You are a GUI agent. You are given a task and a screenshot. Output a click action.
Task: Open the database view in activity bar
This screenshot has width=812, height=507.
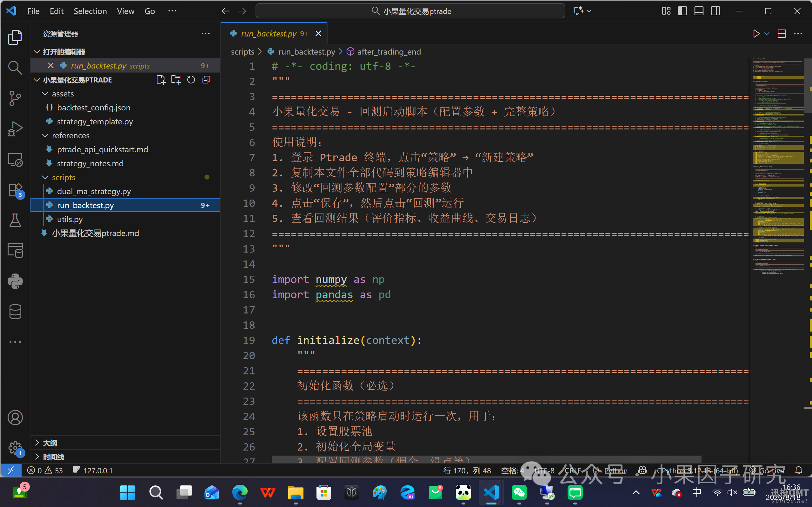pyautogui.click(x=15, y=312)
